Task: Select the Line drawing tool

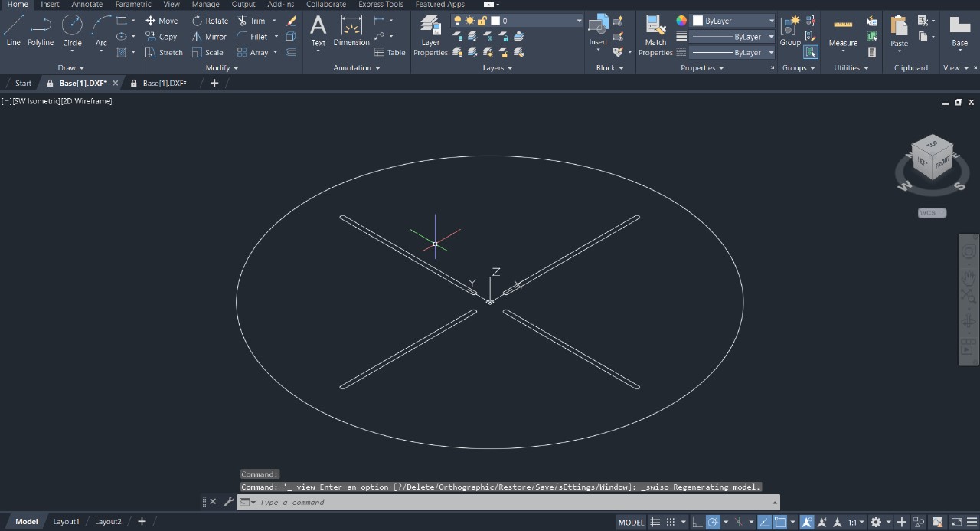Action: tap(13, 31)
